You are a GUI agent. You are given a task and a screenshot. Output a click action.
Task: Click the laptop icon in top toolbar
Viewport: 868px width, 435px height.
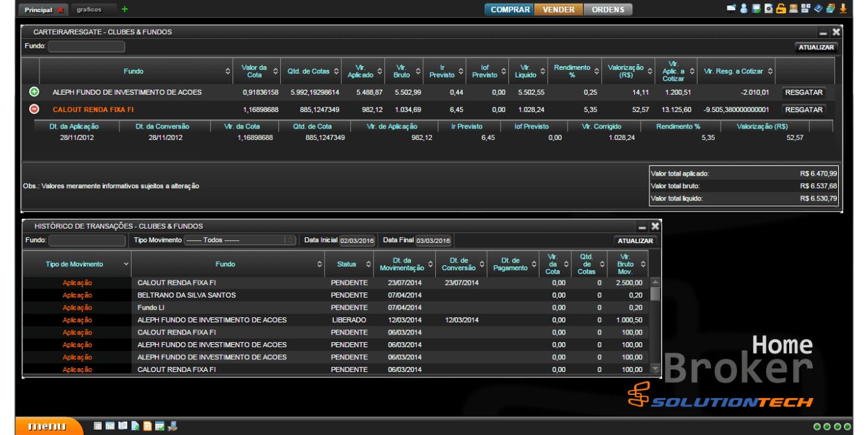(x=793, y=9)
